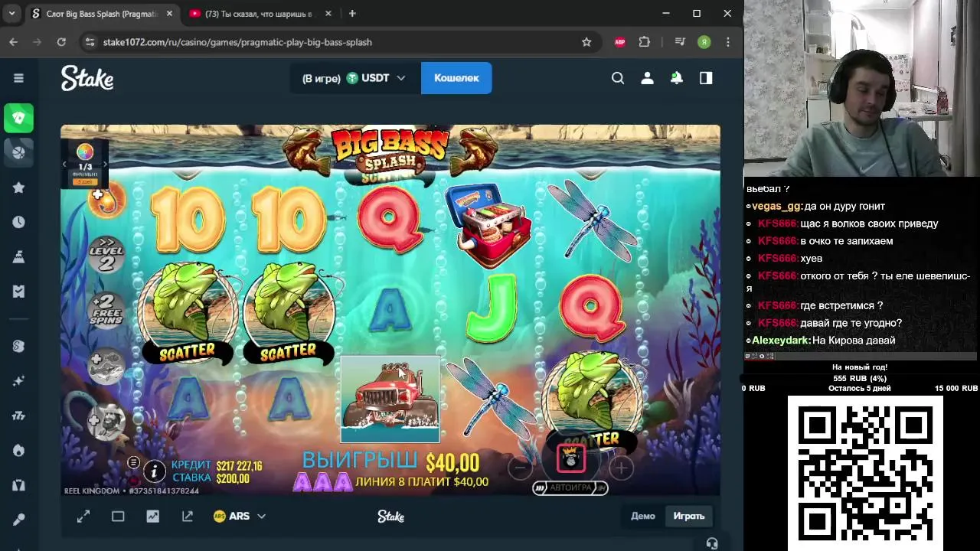Start АВТОИГРА autoplay
The height and width of the screenshot is (551, 980).
tap(570, 487)
